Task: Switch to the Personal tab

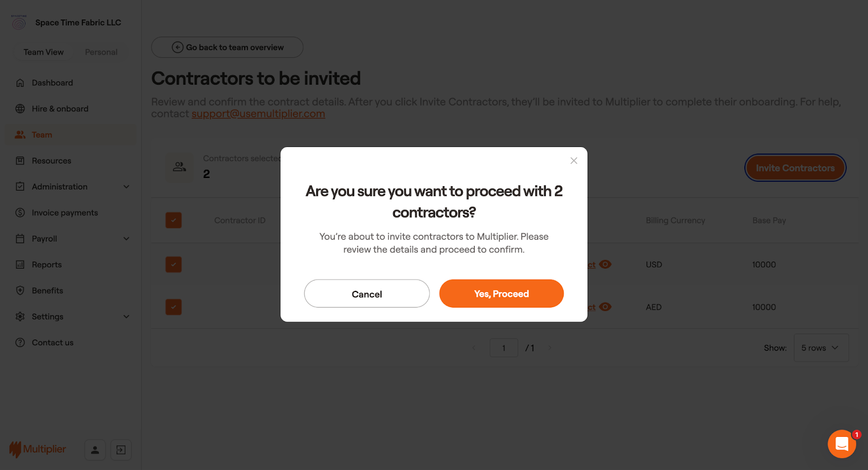Action: (x=101, y=52)
